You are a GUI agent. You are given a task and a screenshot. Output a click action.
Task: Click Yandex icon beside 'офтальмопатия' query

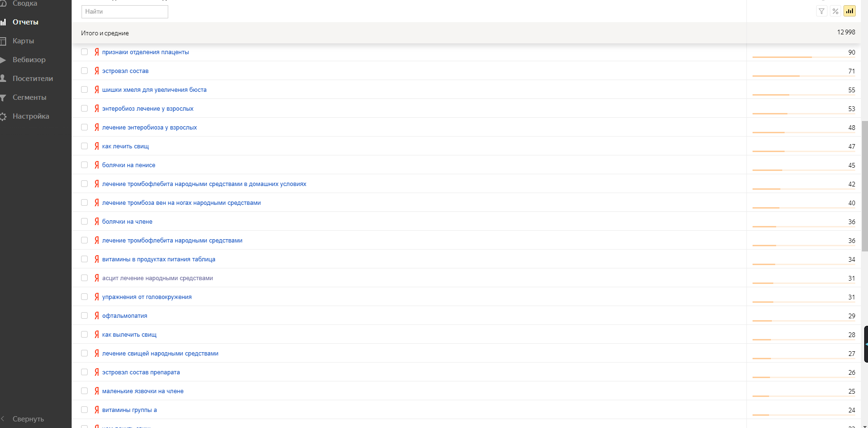point(97,315)
